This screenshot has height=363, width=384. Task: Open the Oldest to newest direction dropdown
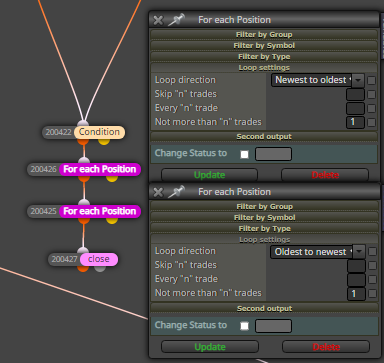[x=318, y=252]
